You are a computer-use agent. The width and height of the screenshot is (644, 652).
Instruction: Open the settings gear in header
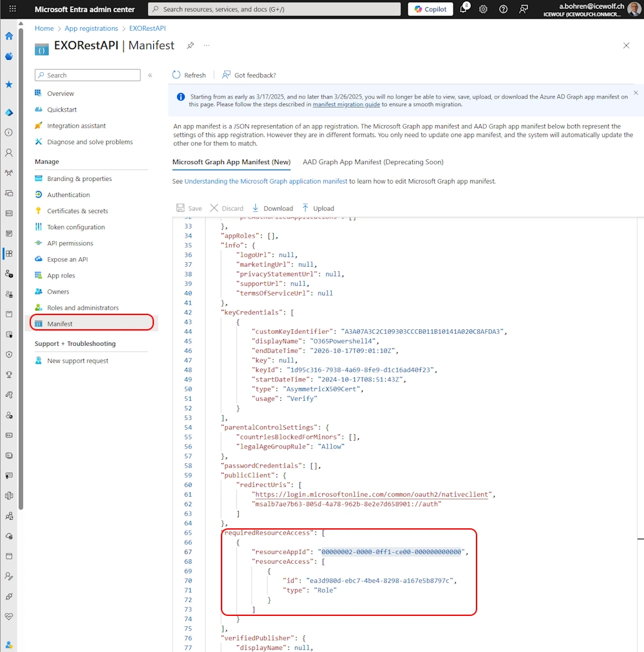(483, 9)
